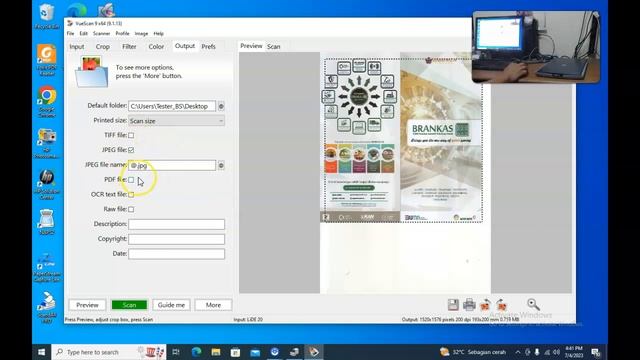640x360 pixels.
Task: Select the Scan tab beside Preview tab
Action: pos(273,47)
